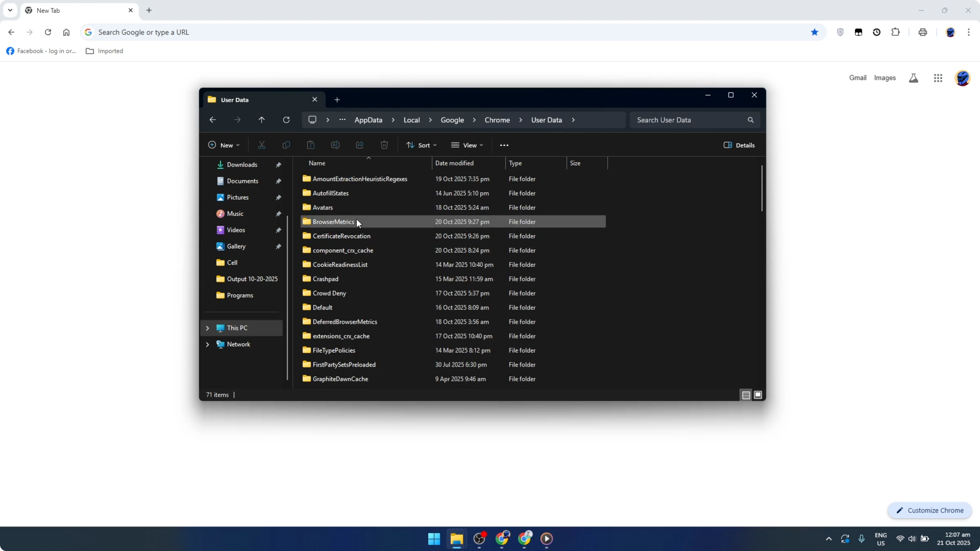Click the Rename icon in Explorer toolbar
980x551 pixels.
(x=335, y=145)
